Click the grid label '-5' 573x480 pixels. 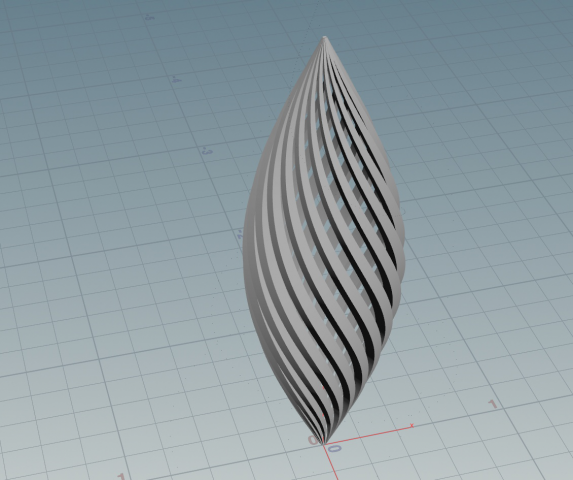click(x=149, y=17)
